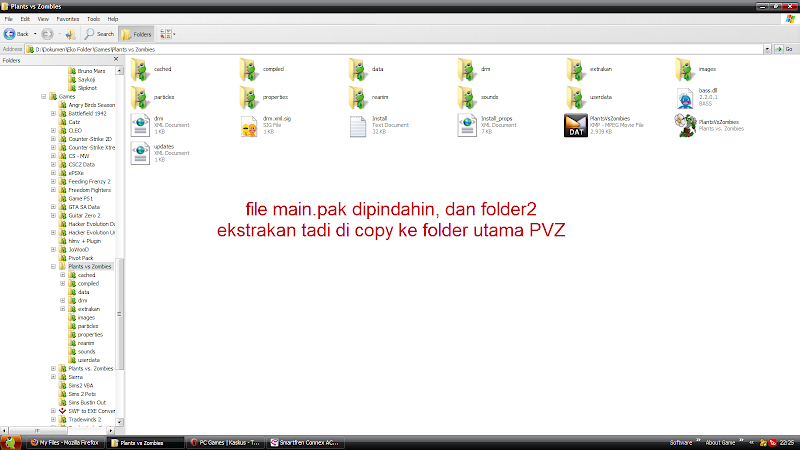Expand the Battlefield 1942 tree node
The height and width of the screenshot is (450, 800).
click(x=53, y=113)
